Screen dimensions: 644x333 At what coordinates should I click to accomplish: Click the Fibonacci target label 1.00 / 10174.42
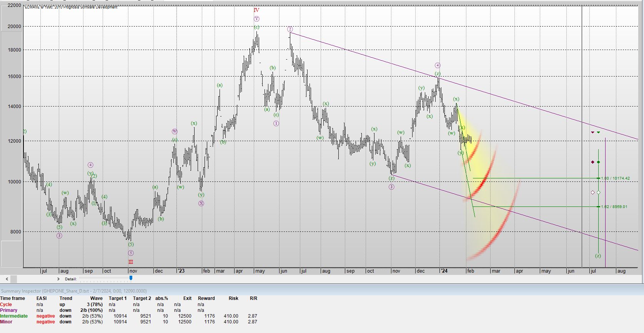point(616,178)
